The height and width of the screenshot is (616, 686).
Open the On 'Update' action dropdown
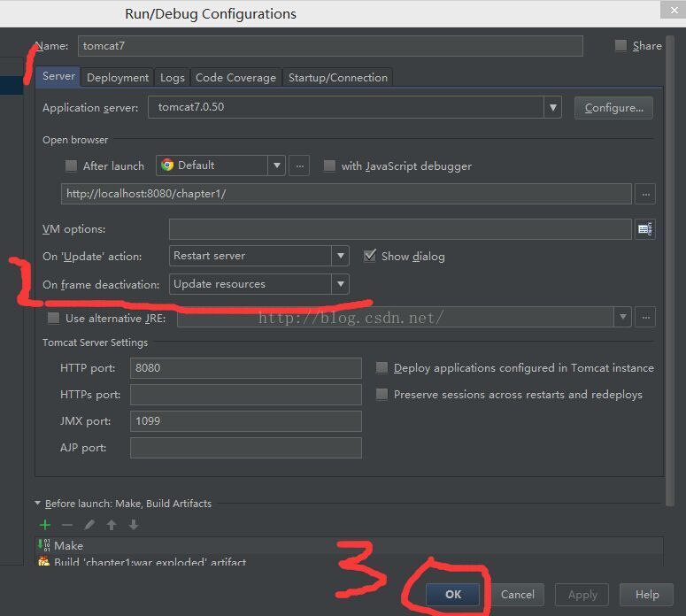[341, 256]
